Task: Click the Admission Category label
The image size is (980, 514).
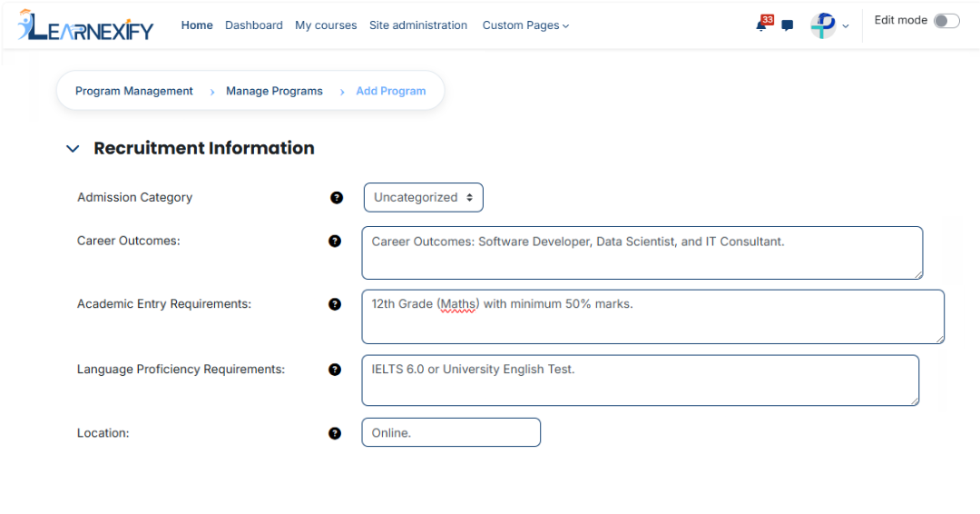Action: [134, 198]
